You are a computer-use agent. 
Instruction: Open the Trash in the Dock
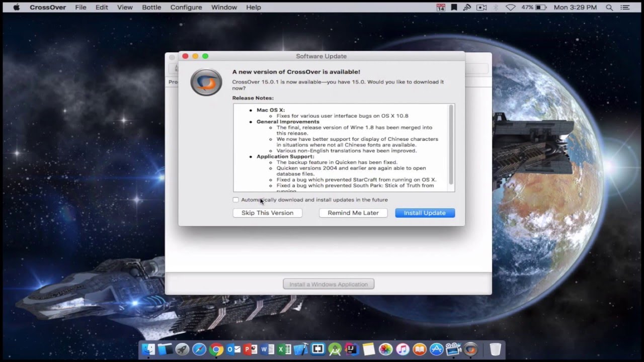pyautogui.click(x=496, y=349)
